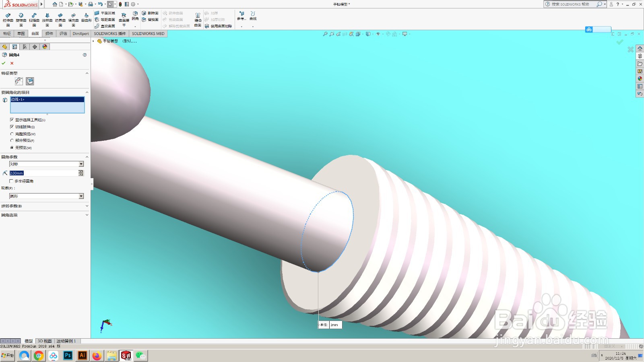Switch to the 评估 evaluate tab

63,34
